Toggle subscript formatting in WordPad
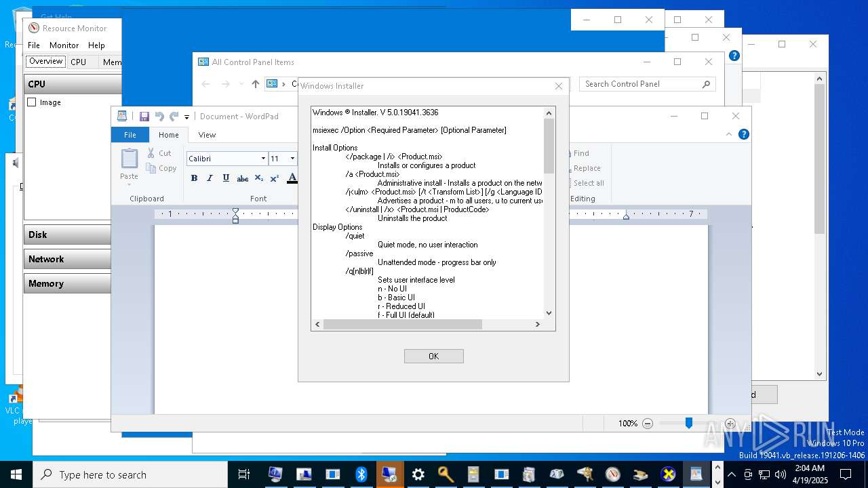The width and height of the screenshot is (868, 488). tap(258, 178)
